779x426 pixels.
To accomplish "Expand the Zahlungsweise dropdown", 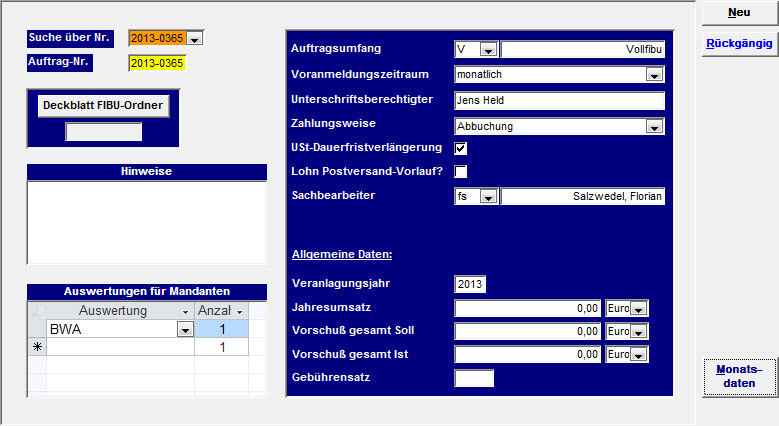I will pos(654,127).
